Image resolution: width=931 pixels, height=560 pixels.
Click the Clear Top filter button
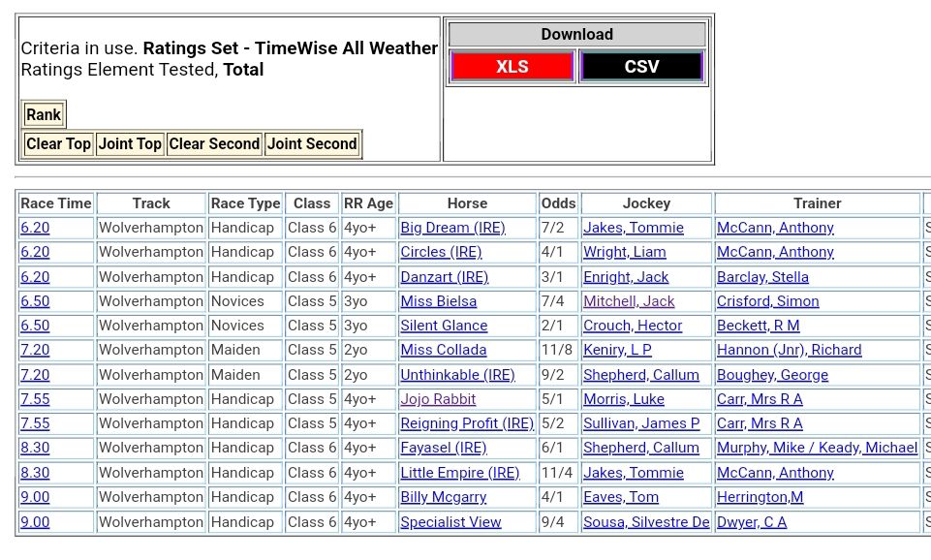pyautogui.click(x=58, y=144)
